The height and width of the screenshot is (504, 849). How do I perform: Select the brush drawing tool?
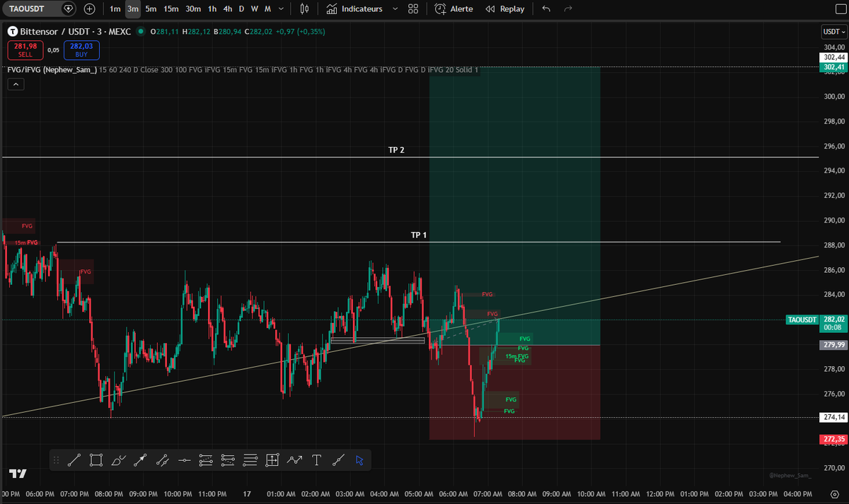point(118,460)
